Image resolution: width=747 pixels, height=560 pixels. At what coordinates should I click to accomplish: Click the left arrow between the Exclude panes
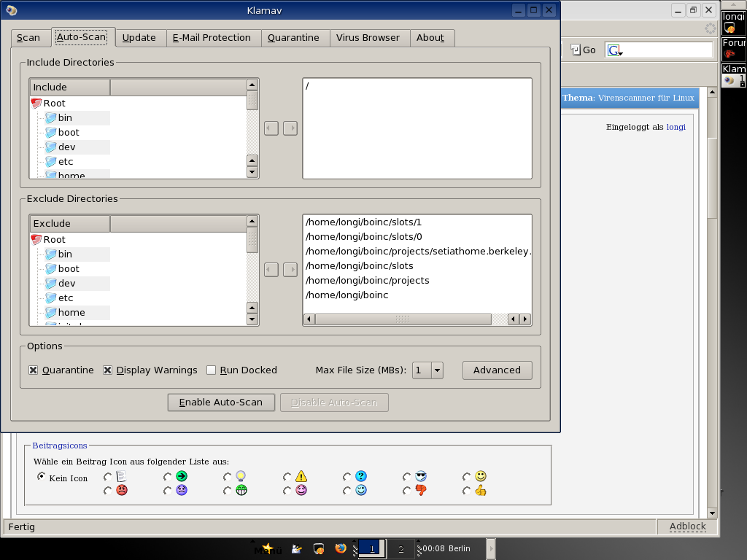(271, 270)
